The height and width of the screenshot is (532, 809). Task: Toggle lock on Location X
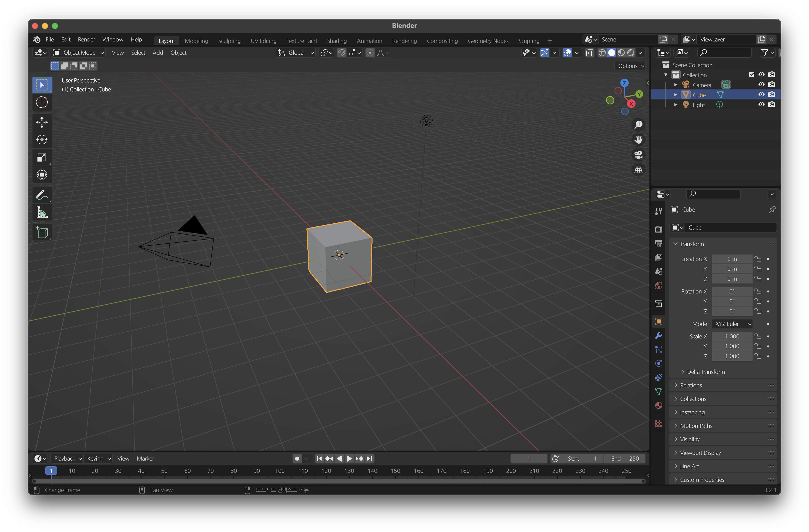(x=758, y=259)
